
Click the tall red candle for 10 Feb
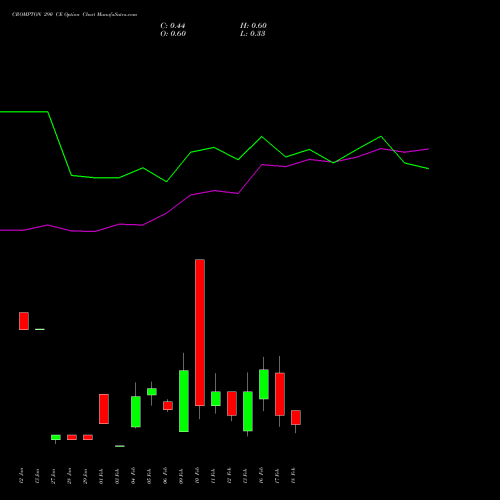(200, 332)
